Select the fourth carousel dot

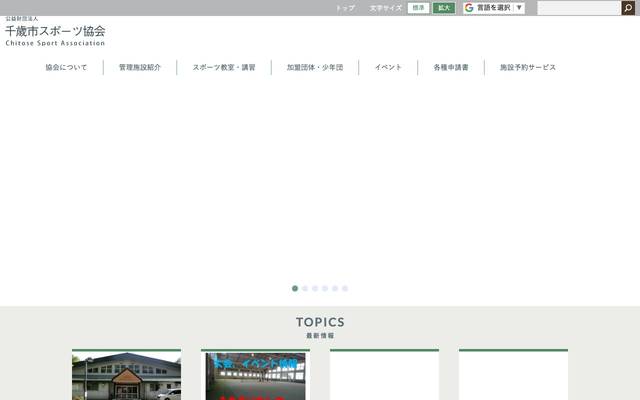click(x=325, y=289)
